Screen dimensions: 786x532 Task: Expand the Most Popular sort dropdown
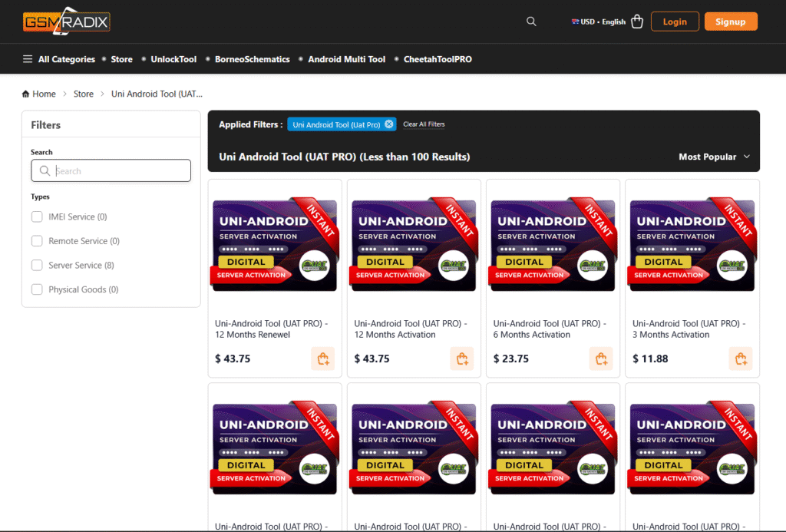click(x=714, y=157)
